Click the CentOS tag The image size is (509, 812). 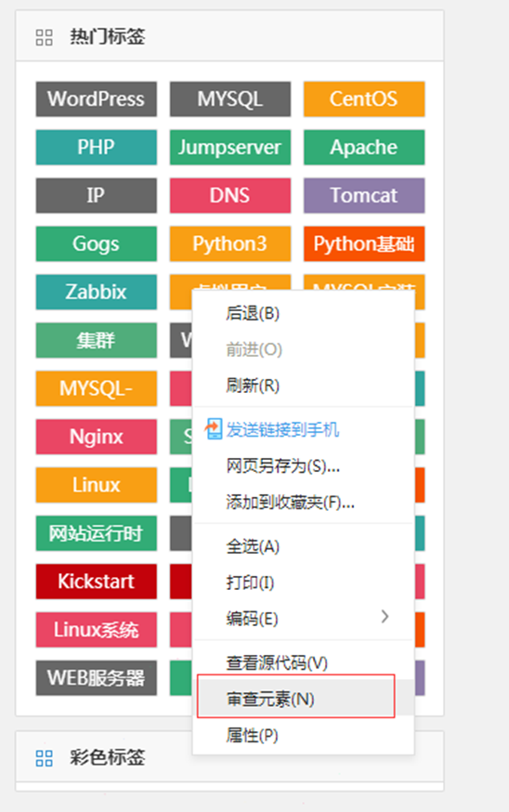364,98
